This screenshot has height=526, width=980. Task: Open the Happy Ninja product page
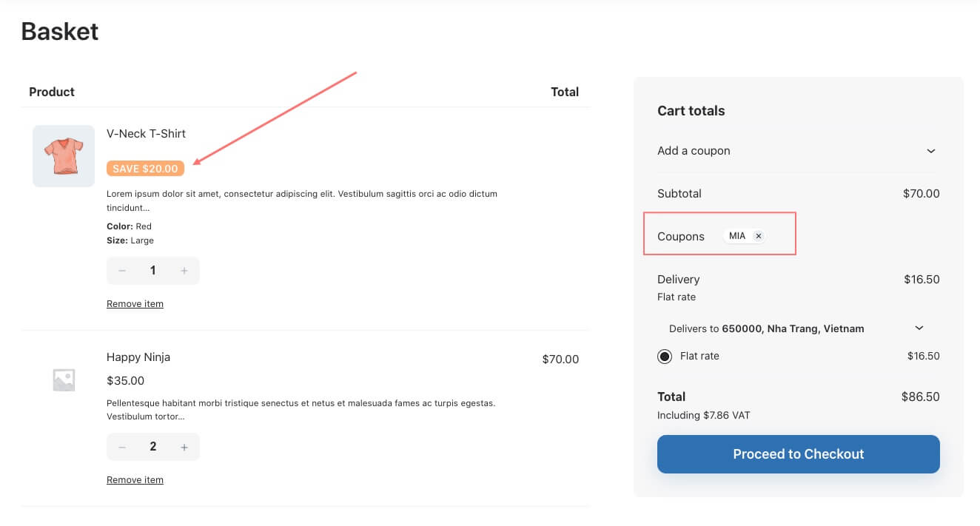coord(138,357)
